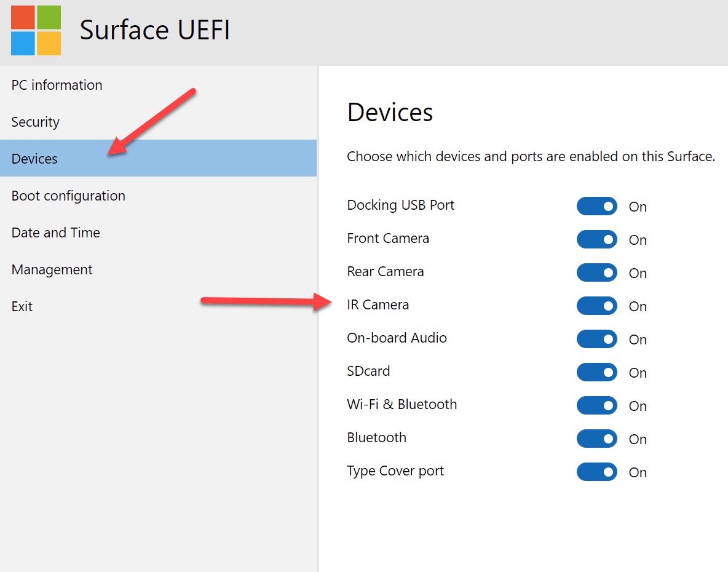Turn off the Front Camera switch
Viewport: 728px width, 572px height.
point(596,239)
